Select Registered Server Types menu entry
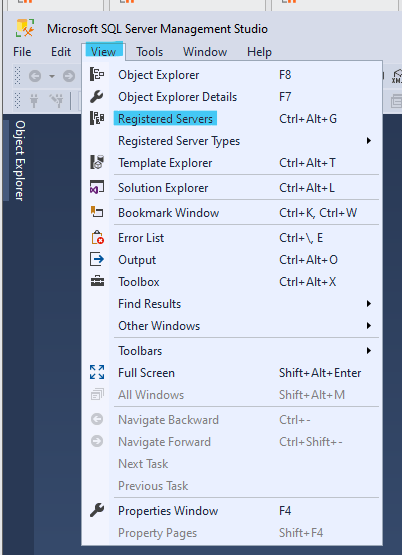This screenshot has width=402, height=555. pyautogui.click(x=232, y=141)
